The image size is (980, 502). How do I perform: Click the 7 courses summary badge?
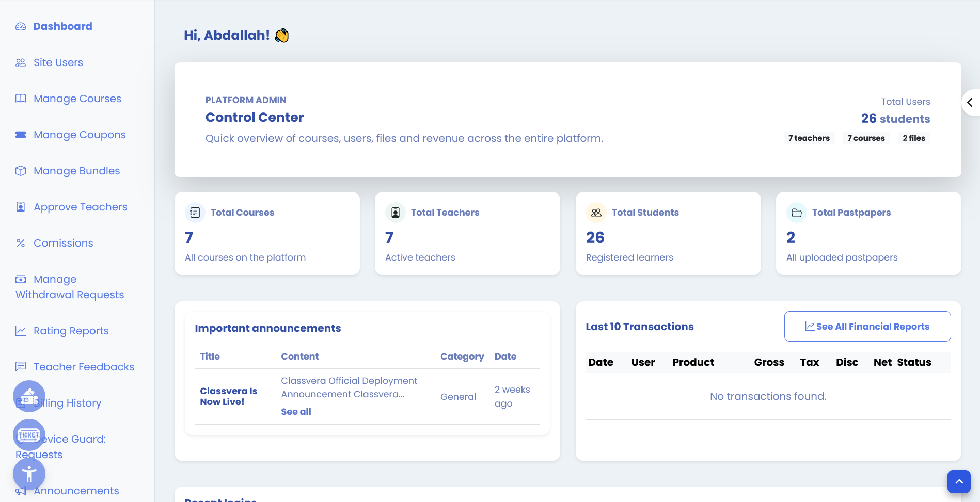(x=866, y=138)
